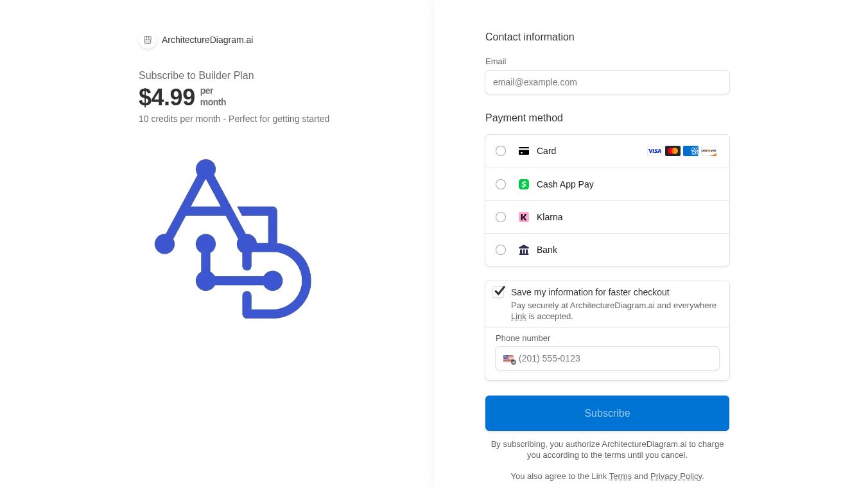Uncheck Save my information checkbox
The image size is (868, 488).
click(499, 292)
